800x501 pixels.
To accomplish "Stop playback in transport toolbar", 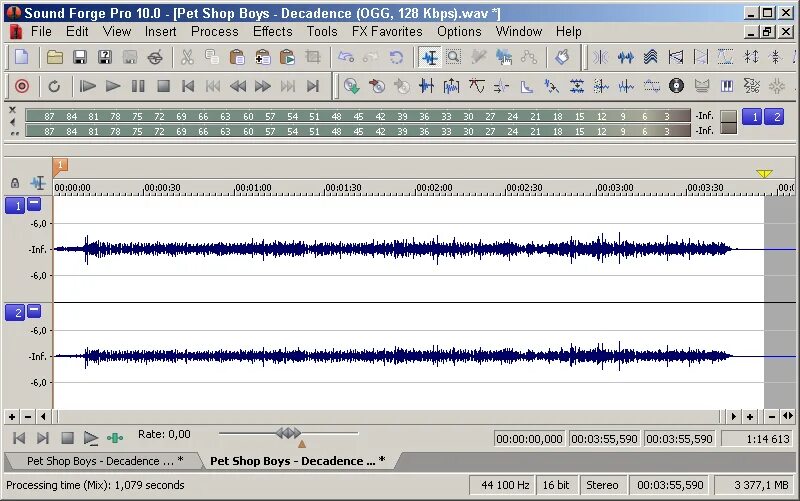I will pyautogui.click(x=163, y=86).
